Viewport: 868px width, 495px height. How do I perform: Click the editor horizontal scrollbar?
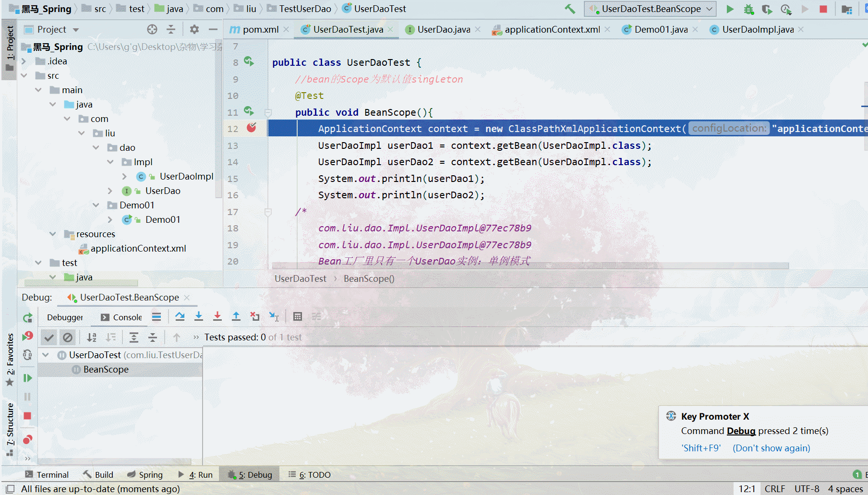[x=530, y=266]
